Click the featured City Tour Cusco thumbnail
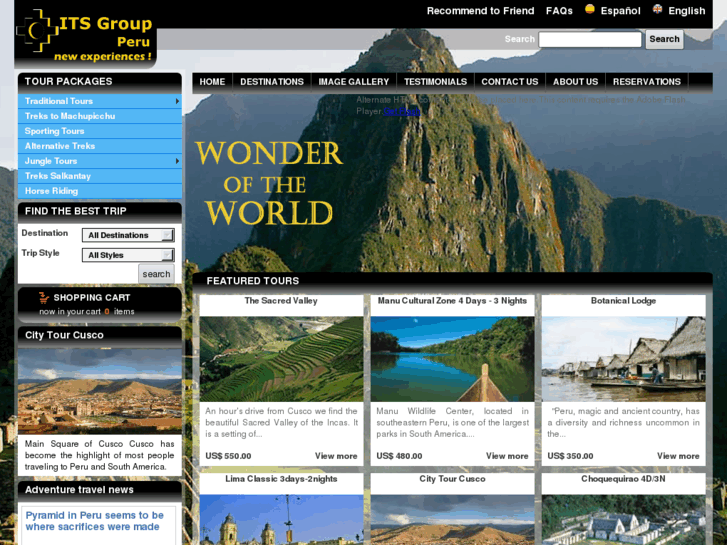Screen dimensions: 727x545 453,520
